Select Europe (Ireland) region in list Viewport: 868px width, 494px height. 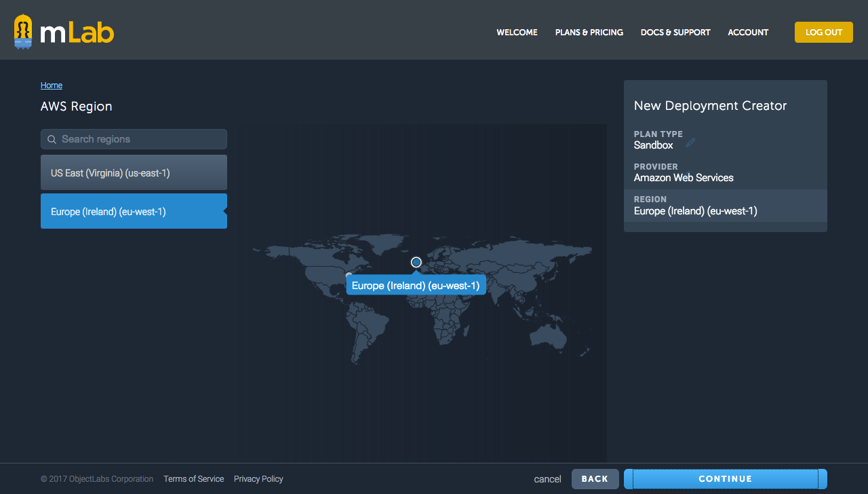pyautogui.click(x=134, y=211)
